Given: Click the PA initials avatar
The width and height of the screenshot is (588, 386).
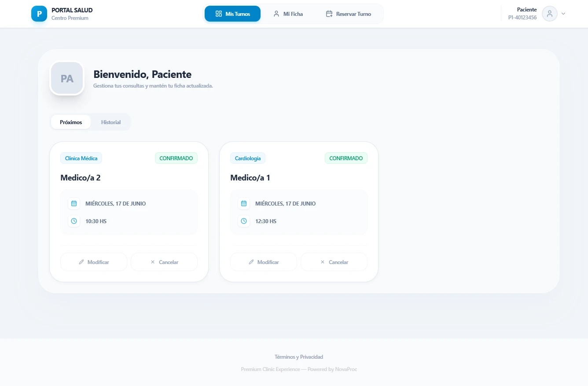Looking at the screenshot, I should point(67,78).
